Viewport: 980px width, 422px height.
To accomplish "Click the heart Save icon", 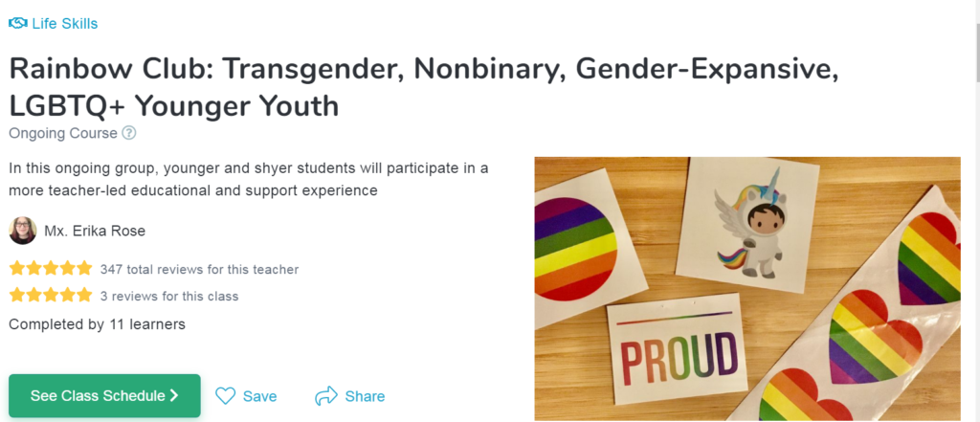I will [225, 396].
